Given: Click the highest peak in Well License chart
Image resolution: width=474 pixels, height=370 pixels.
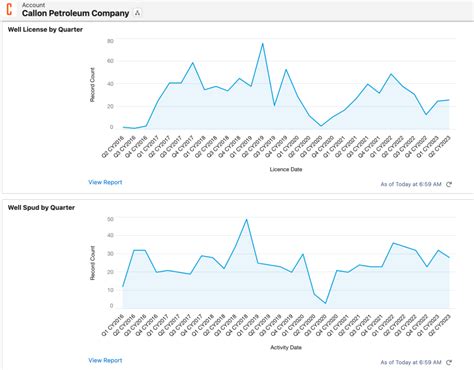Looking at the screenshot, I should 263,44.
